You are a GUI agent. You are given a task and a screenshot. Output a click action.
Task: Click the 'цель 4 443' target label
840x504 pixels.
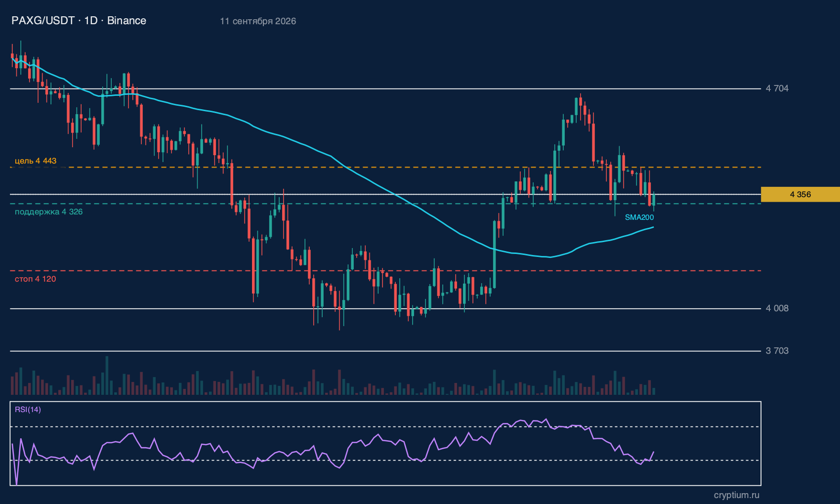click(x=36, y=161)
